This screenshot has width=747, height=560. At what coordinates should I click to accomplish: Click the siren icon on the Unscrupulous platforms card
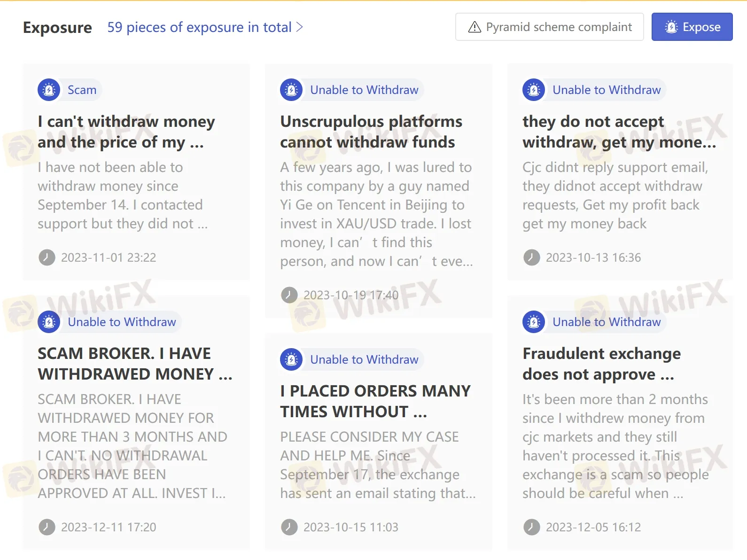pyautogui.click(x=291, y=90)
